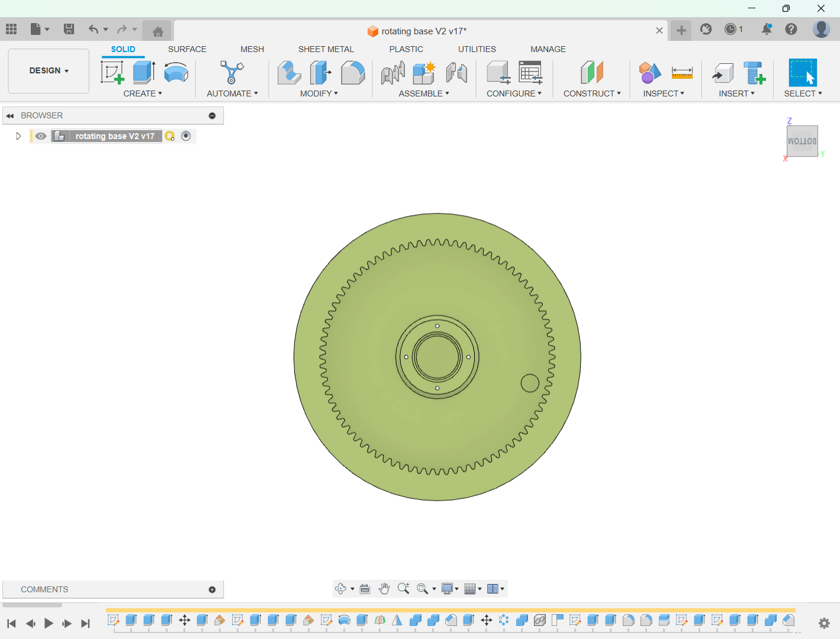The height and width of the screenshot is (639, 840).
Task: Switch to the SHEET METAL tab
Action: coord(326,49)
